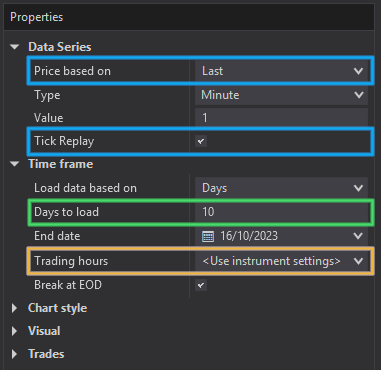Open the Trading hours dropdown
This screenshot has width=381, height=370.
[x=282, y=261]
